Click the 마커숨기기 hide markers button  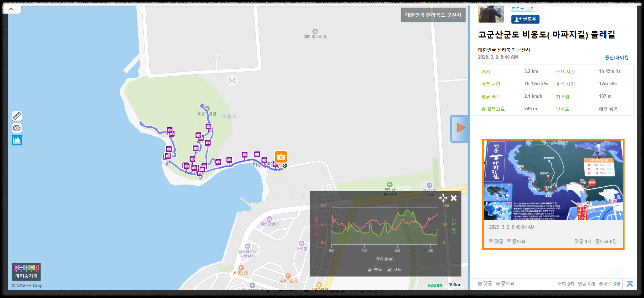click(x=26, y=272)
